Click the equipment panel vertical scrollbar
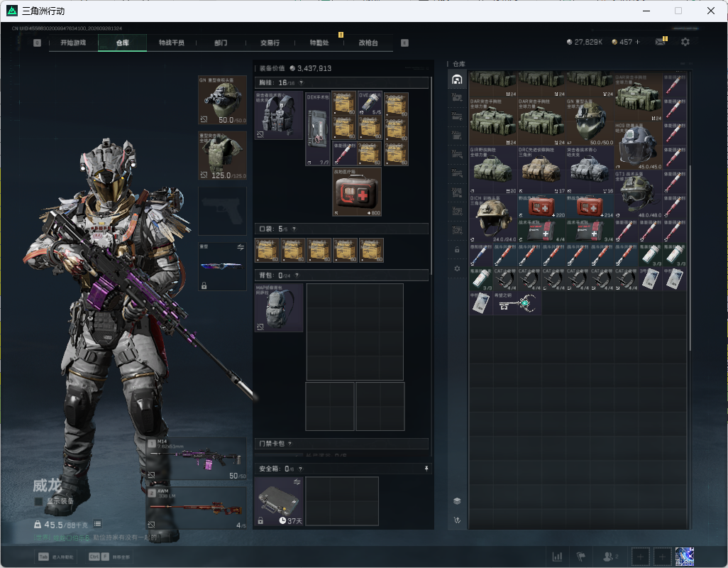Image resolution: width=728 pixels, height=568 pixels. pyautogui.click(x=431, y=177)
